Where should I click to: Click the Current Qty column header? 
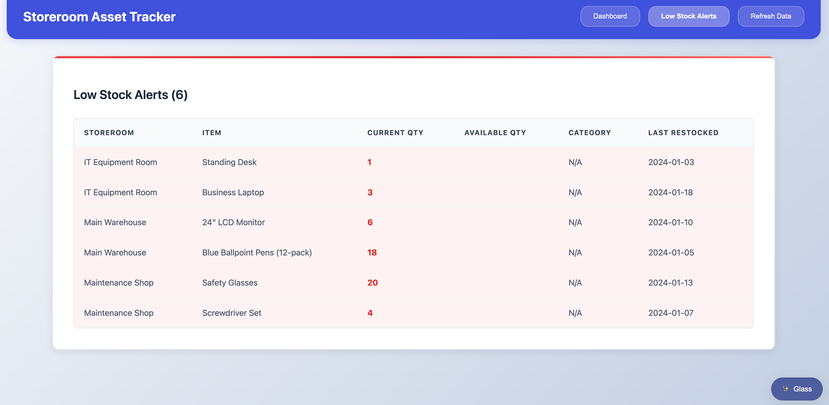(x=395, y=133)
